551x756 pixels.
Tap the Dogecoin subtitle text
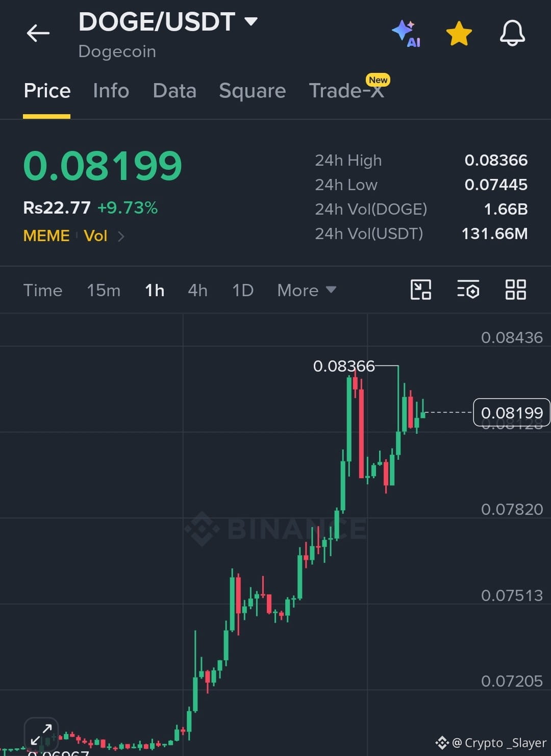pyautogui.click(x=117, y=51)
